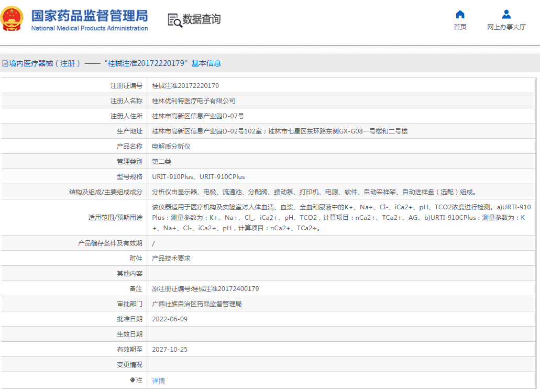Click the 结构及组成/主要组成成分 label
The height and width of the screenshot is (392, 540).
pyautogui.click(x=106, y=192)
